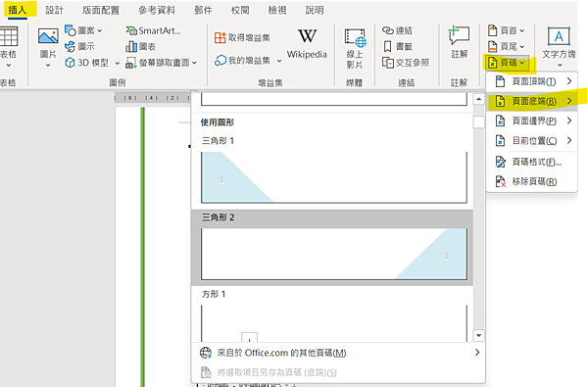Expand the 圖片 dropdown arrow
The width and height of the screenshot is (588, 387).
click(48, 66)
